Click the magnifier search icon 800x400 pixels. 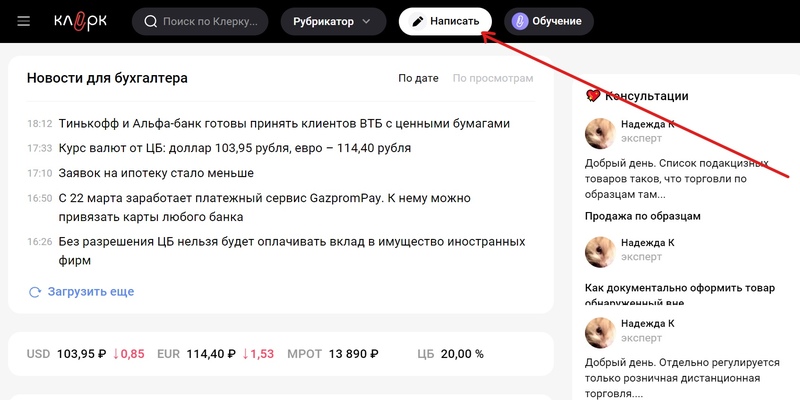(151, 21)
